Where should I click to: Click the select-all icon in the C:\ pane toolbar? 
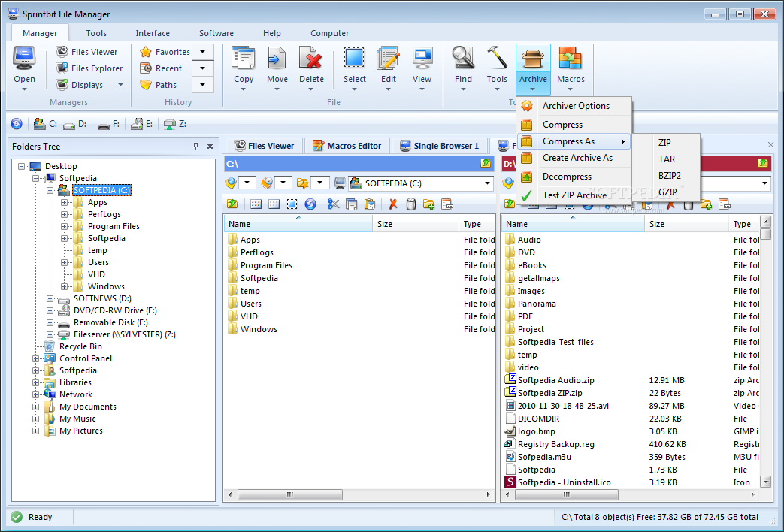click(x=292, y=204)
